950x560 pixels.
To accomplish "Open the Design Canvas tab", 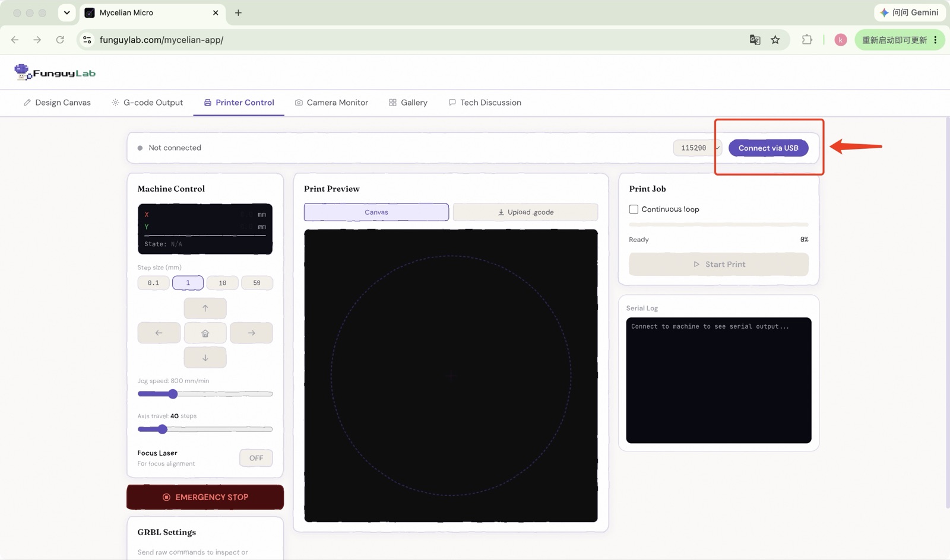I will click(x=57, y=103).
